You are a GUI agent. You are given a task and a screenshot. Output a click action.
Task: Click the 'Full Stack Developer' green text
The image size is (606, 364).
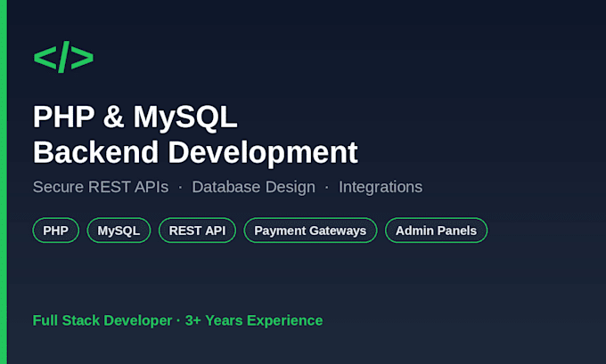[102, 320]
